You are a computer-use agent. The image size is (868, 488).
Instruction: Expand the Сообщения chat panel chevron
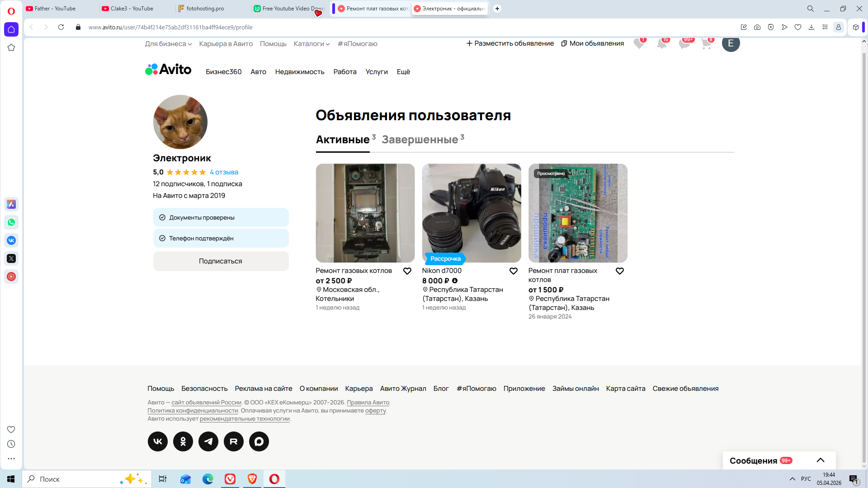coord(821,460)
